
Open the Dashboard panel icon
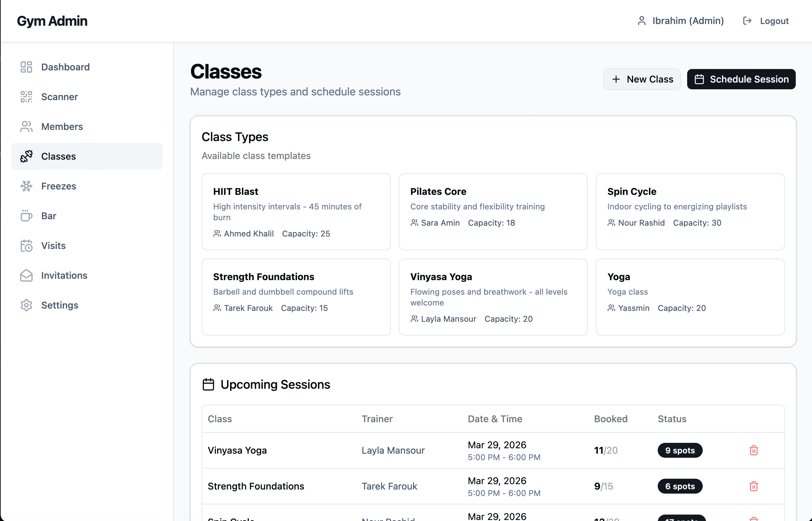[x=26, y=67]
